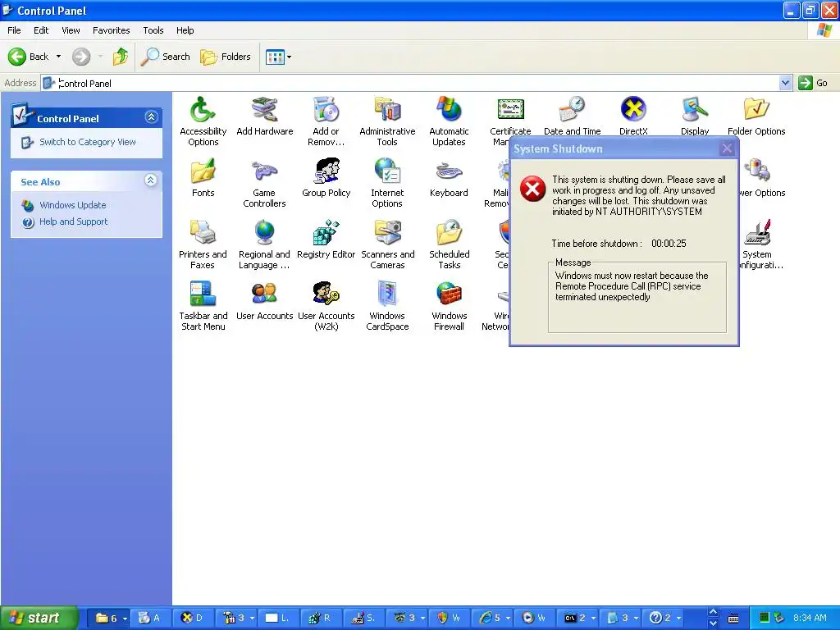Open Windows Firewall settings
840x630 pixels.
coord(449,306)
